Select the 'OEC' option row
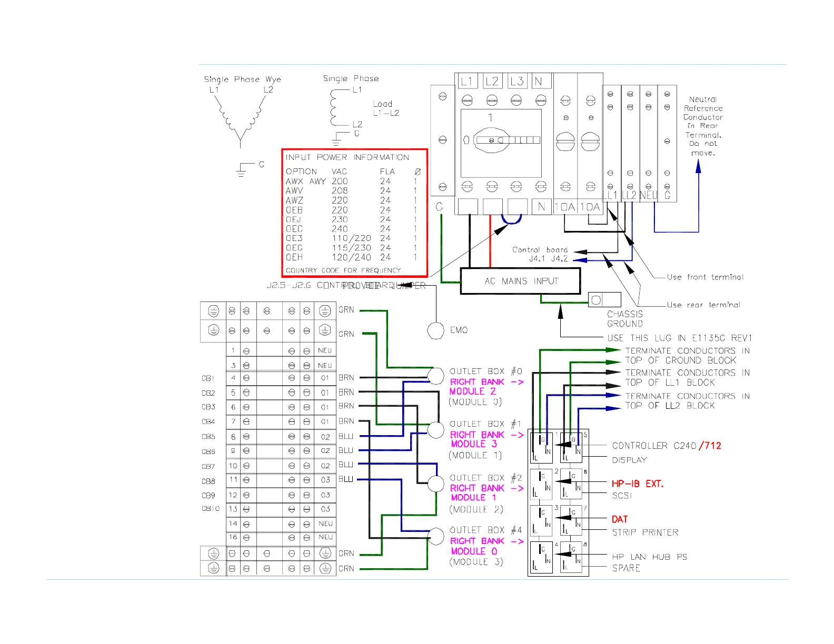This screenshot has width=834, height=644. (352, 229)
